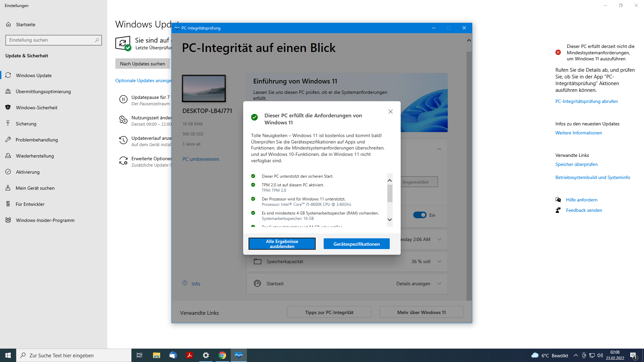Click the PC Health Check taskbar icon
644x362 pixels.
click(239, 355)
